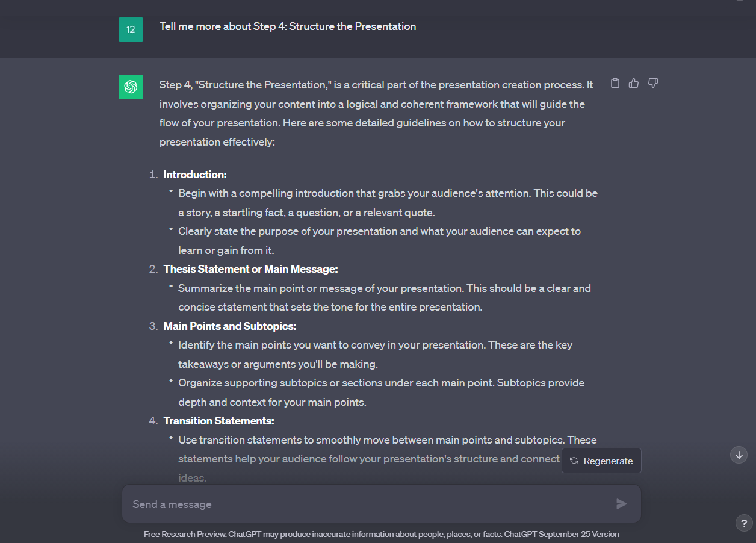Click the green ChatGPT logo avatar
The height and width of the screenshot is (543, 756).
point(131,87)
